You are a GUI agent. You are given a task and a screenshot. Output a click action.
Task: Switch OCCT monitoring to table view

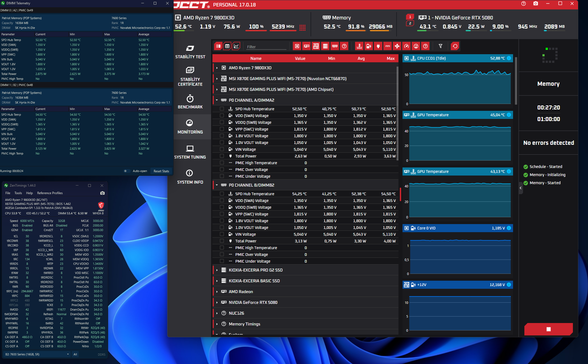(227, 46)
